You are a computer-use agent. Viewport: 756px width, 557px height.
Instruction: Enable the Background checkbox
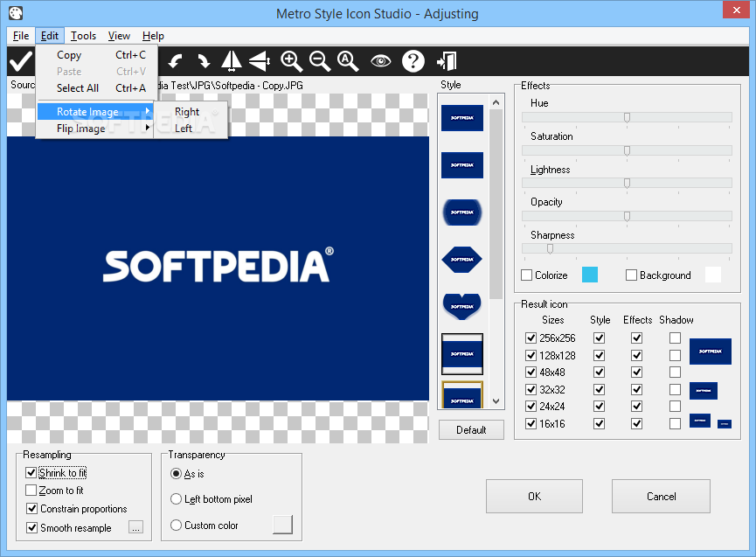click(x=631, y=275)
